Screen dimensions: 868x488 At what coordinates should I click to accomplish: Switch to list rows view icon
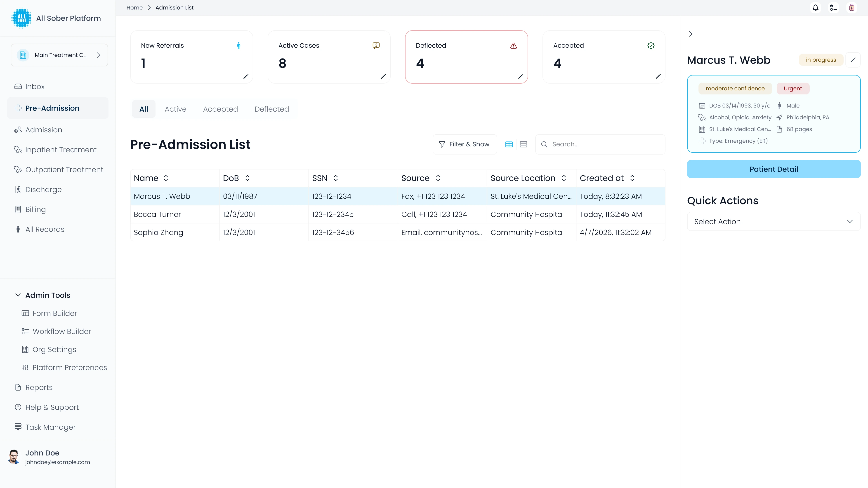pos(523,145)
